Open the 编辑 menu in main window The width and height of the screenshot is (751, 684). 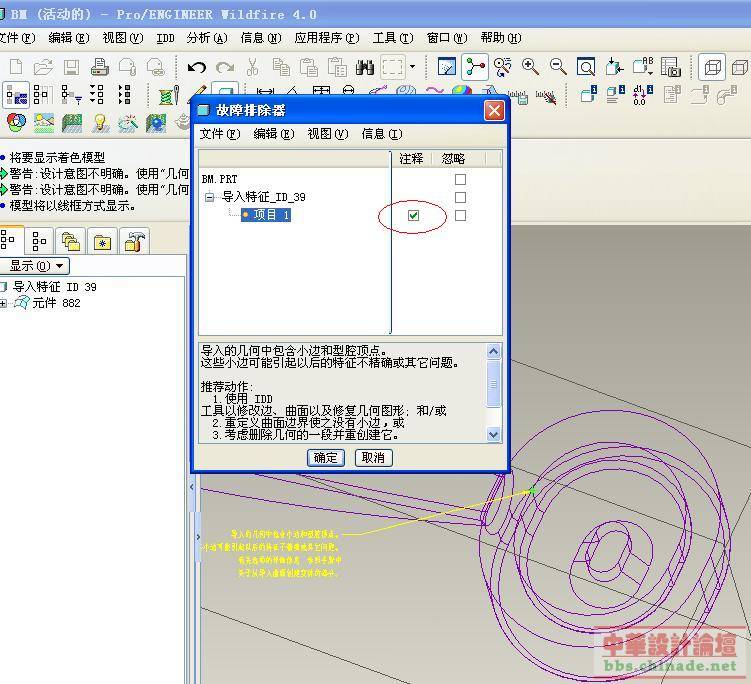(69, 38)
